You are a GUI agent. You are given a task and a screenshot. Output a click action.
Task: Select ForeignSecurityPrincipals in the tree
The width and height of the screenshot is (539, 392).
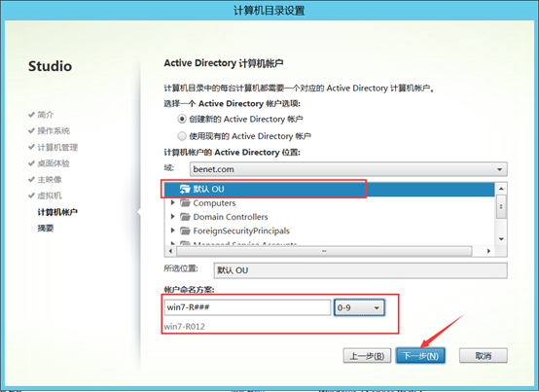(x=241, y=231)
